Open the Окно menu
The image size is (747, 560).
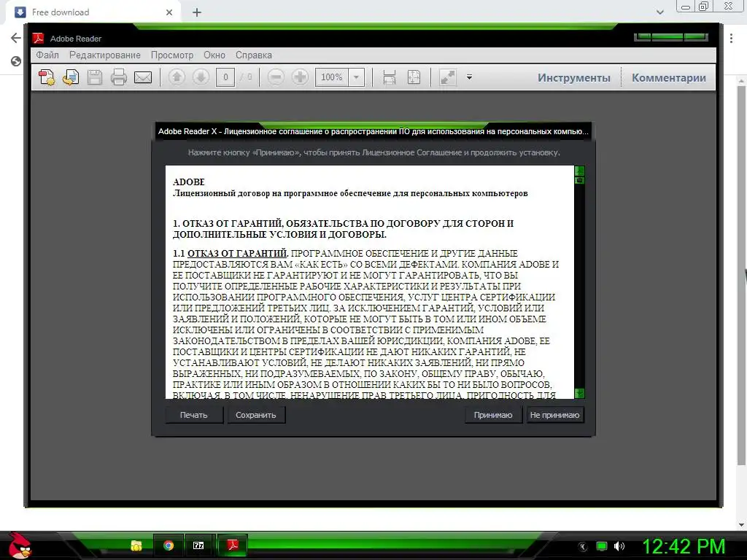coord(214,55)
